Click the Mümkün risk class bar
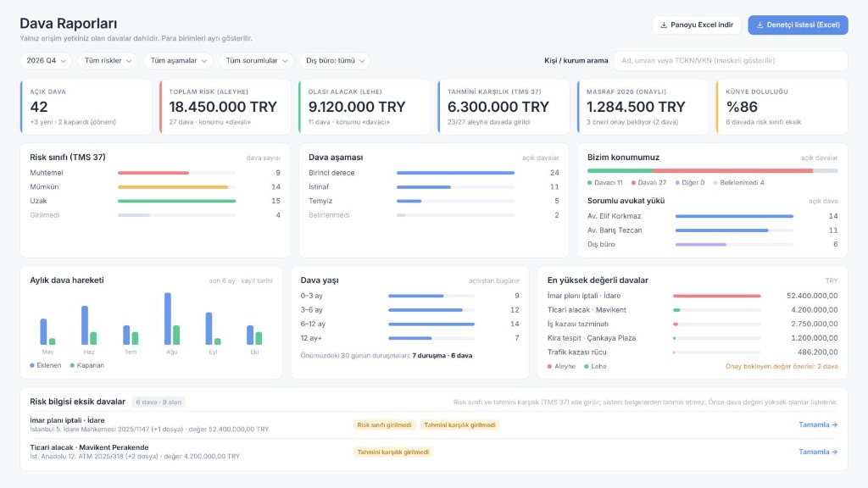868x488 pixels. 173,187
